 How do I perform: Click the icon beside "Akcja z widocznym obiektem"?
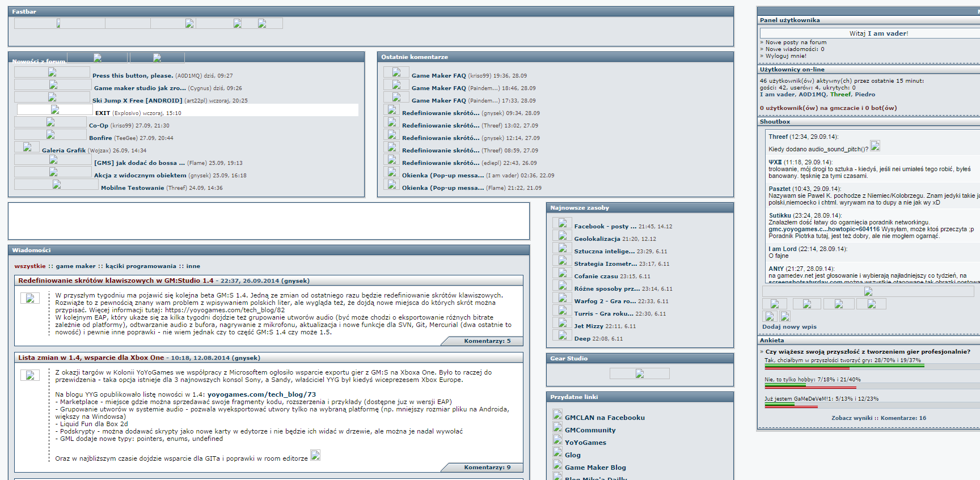tap(53, 172)
